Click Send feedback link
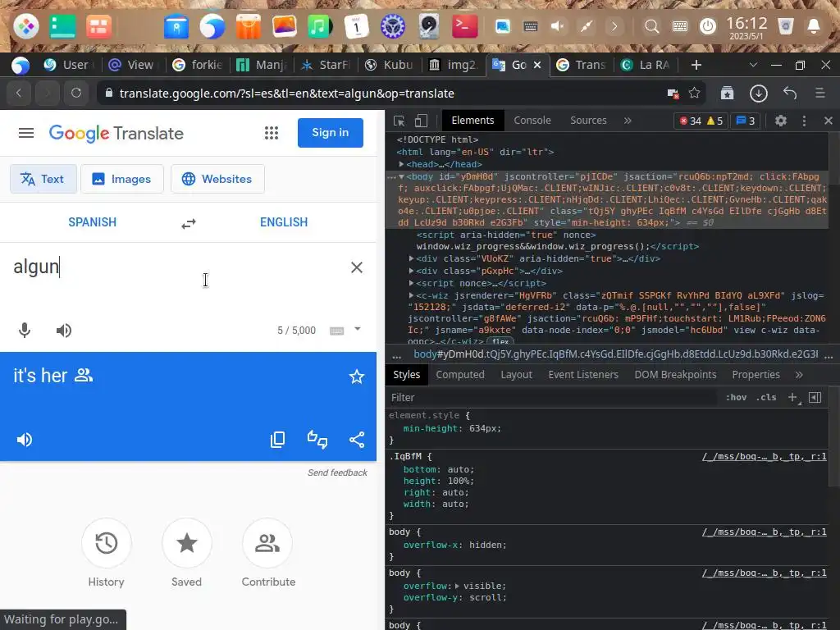The width and height of the screenshot is (840, 630). (337, 472)
